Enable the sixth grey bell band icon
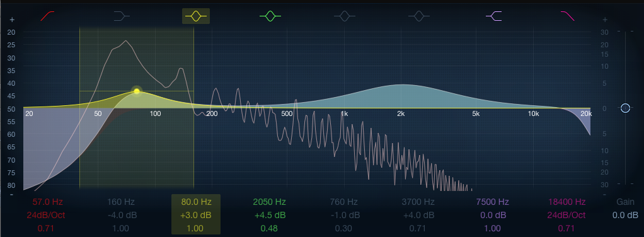The width and height of the screenshot is (644, 237). click(x=418, y=16)
